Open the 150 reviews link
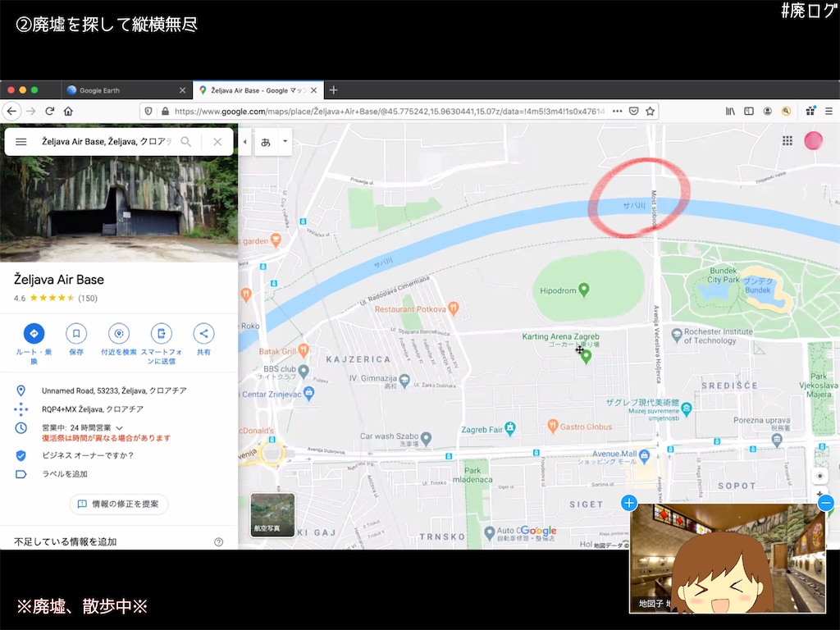840x630 pixels. point(88,299)
